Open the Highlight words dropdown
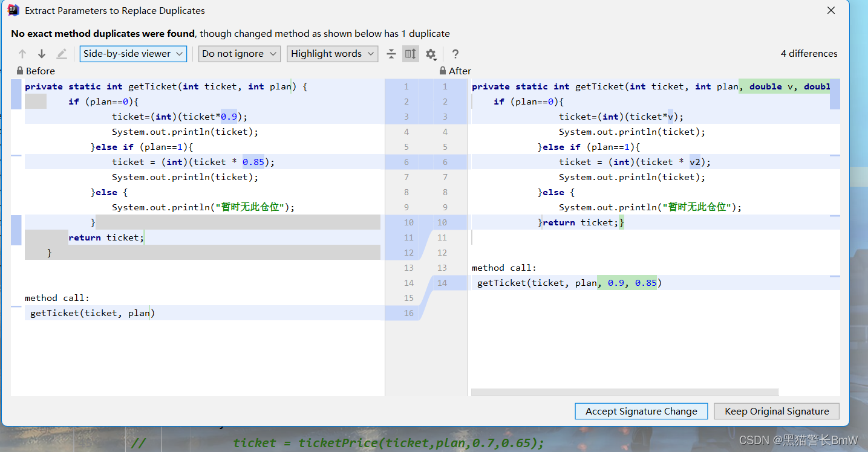The height and width of the screenshot is (452, 868). point(333,54)
